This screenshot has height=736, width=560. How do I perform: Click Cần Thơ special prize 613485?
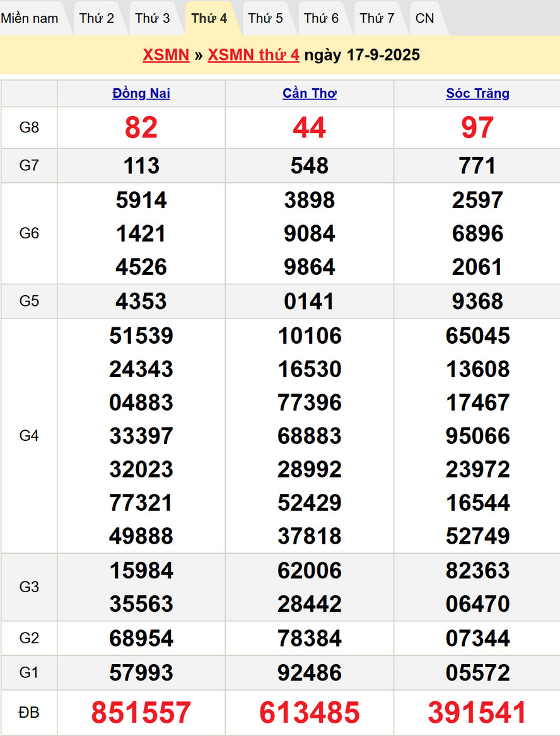(310, 712)
